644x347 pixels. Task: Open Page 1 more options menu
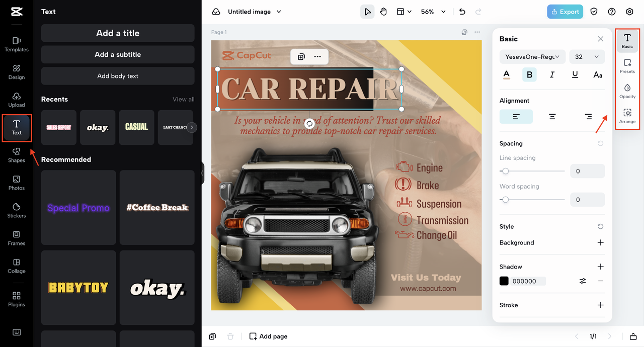point(477,32)
